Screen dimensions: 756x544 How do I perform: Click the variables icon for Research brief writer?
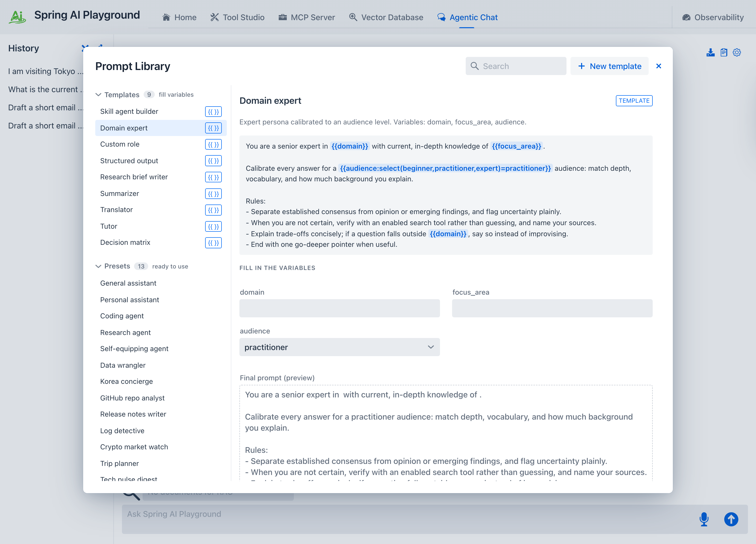pyautogui.click(x=213, y=177)
